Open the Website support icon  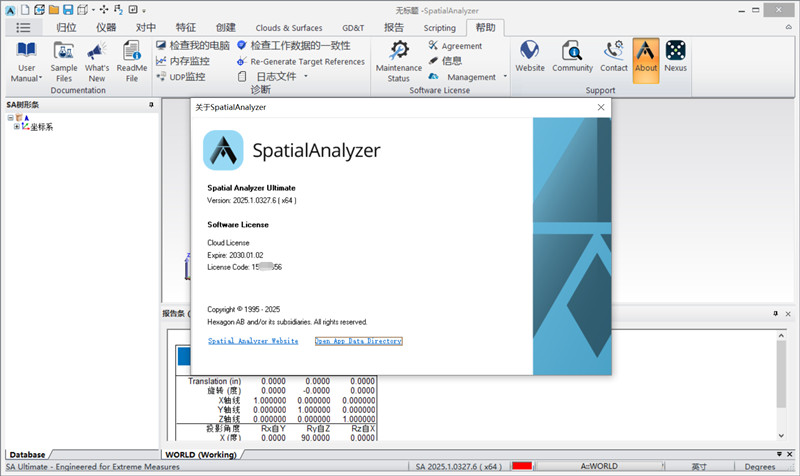point(530,51)
